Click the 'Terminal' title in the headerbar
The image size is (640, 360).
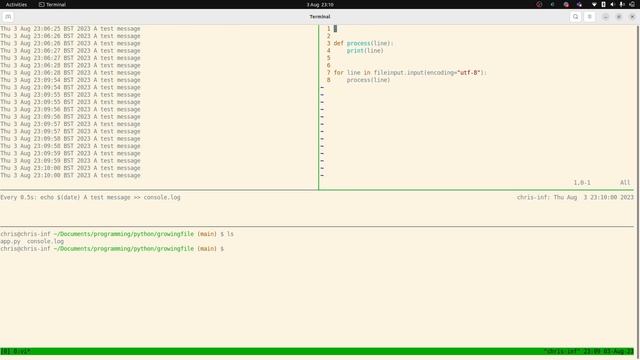point(320,17)
